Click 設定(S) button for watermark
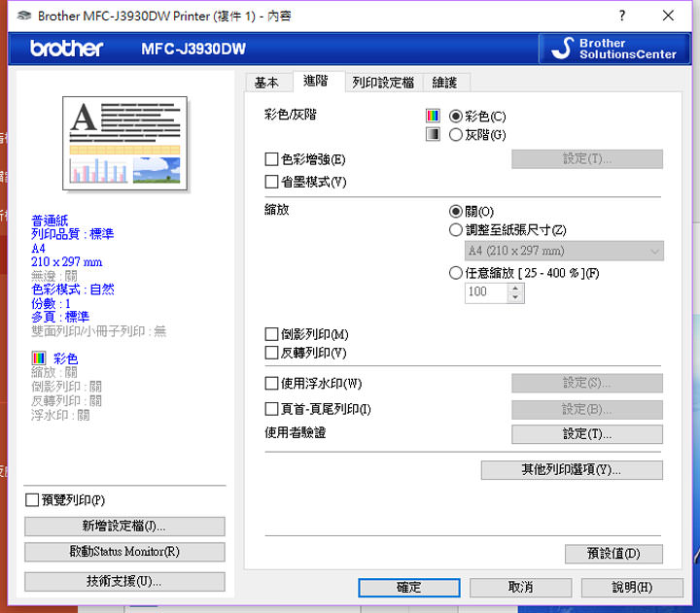 pos(587,383)
